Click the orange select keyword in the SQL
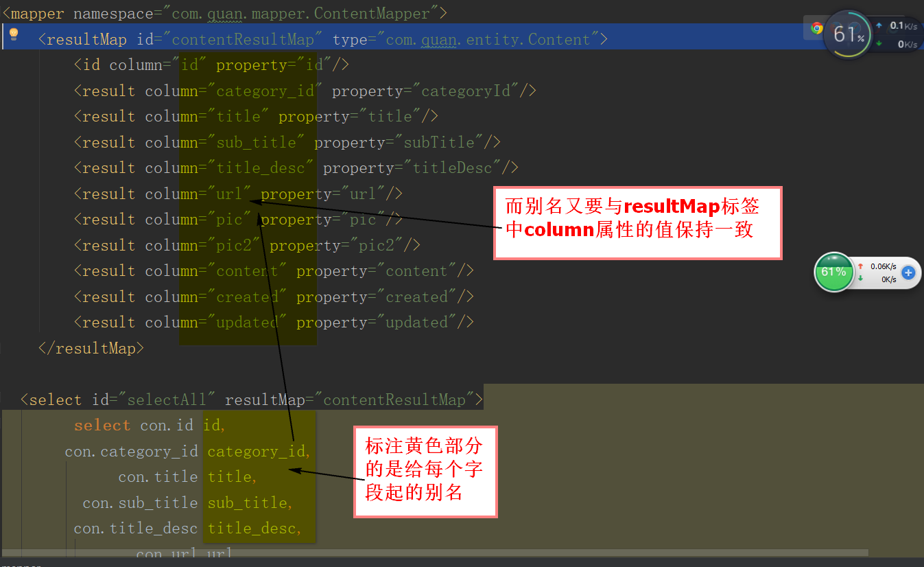Image resolution: width=924 pixels, height=567 pixels. (x=102, y=425)
